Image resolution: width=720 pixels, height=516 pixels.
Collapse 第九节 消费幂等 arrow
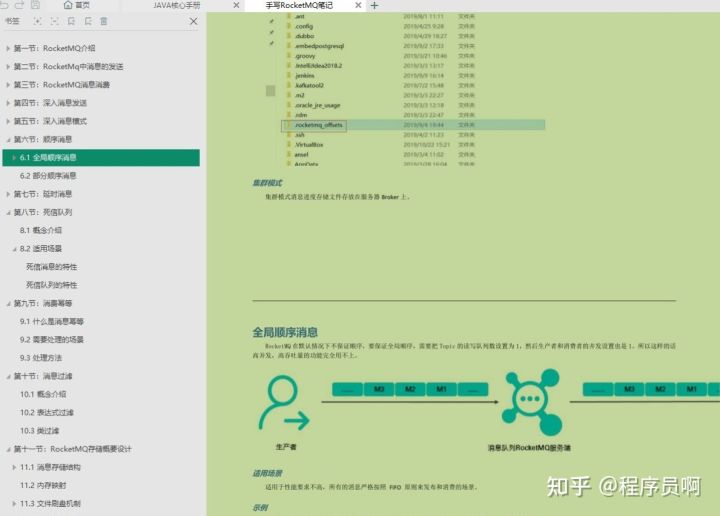point(8,303)
